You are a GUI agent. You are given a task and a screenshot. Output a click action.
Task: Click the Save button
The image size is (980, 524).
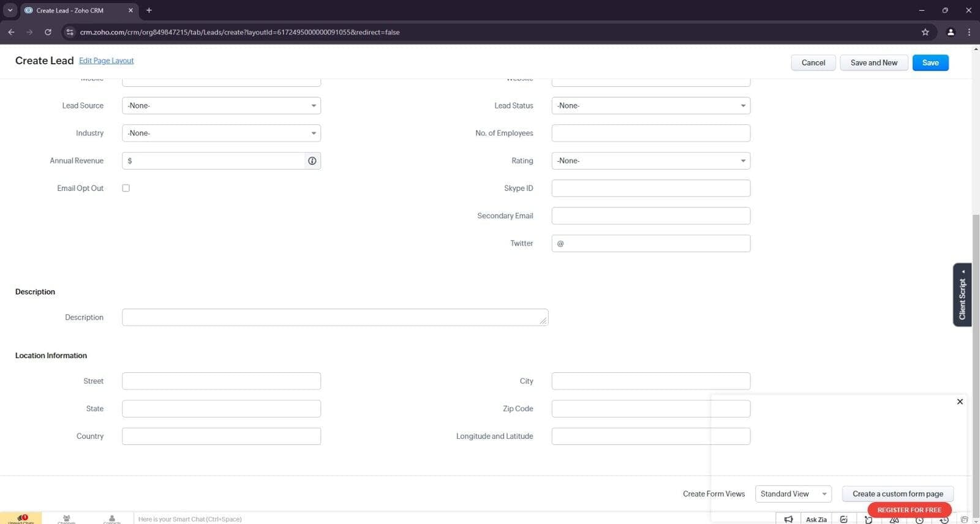930,62
